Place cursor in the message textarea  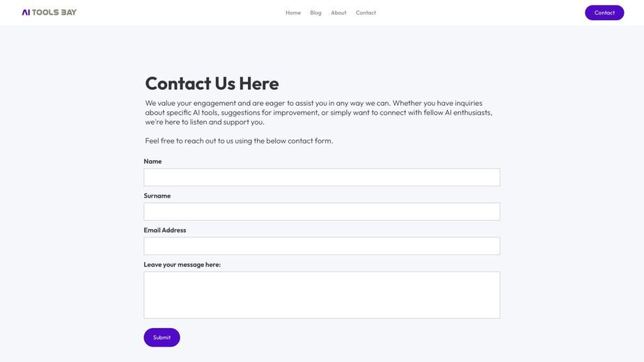coord(322,295)
